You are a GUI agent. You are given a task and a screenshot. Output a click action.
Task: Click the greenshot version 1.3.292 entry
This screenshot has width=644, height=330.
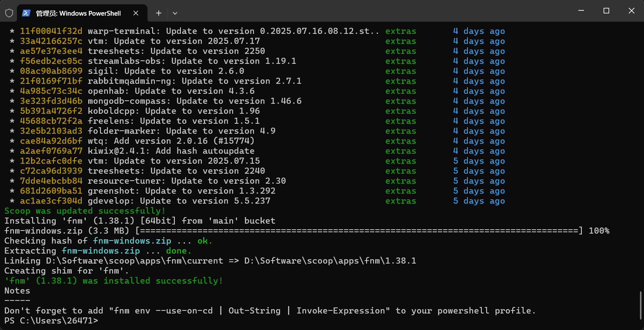tap(181, 191)
